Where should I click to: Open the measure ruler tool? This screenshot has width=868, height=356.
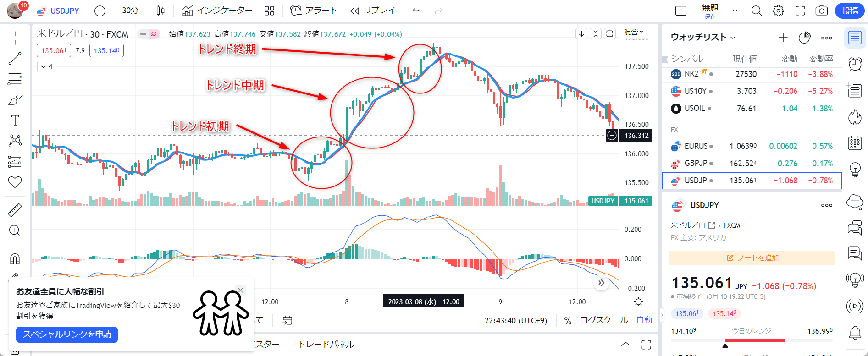pyautogui.click(x=15, y=210)
